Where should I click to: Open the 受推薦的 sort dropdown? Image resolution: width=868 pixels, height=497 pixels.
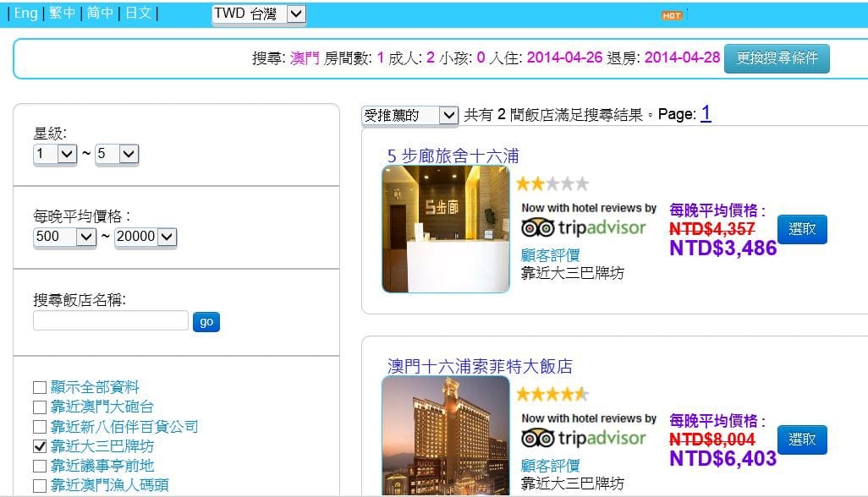[x=409, y=114]
